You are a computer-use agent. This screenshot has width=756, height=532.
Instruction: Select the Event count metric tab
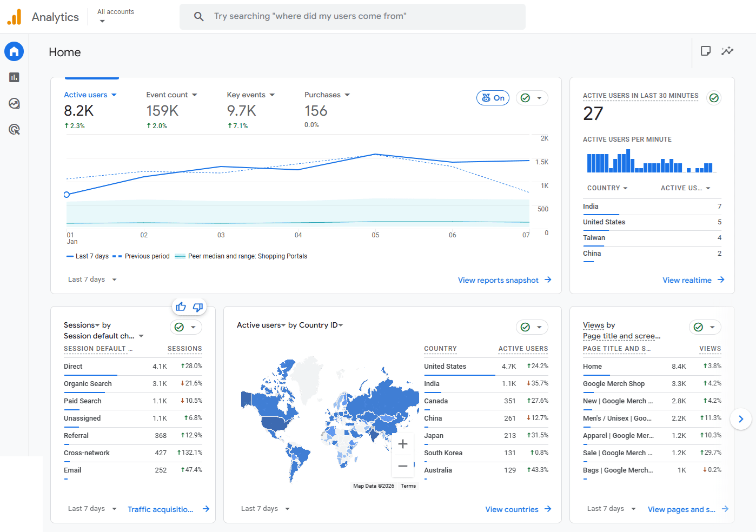[x=171, y=95]
